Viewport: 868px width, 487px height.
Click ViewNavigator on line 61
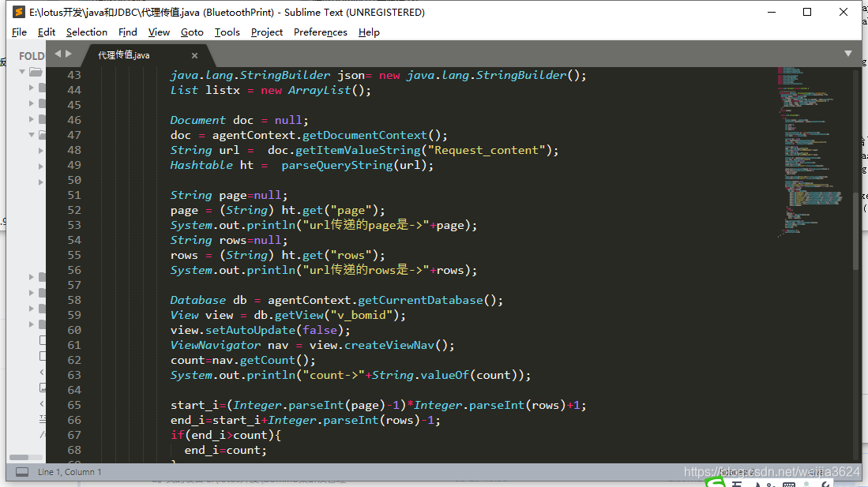(x=216, y=345)
